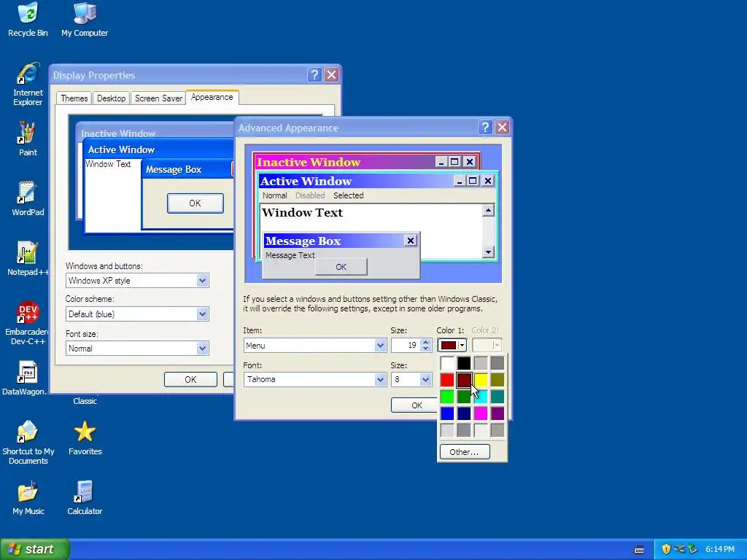The width and height of the screenshot is (747, 560).
Task: Select the DataWagon desktop file icon
Action: pos(25,378)
